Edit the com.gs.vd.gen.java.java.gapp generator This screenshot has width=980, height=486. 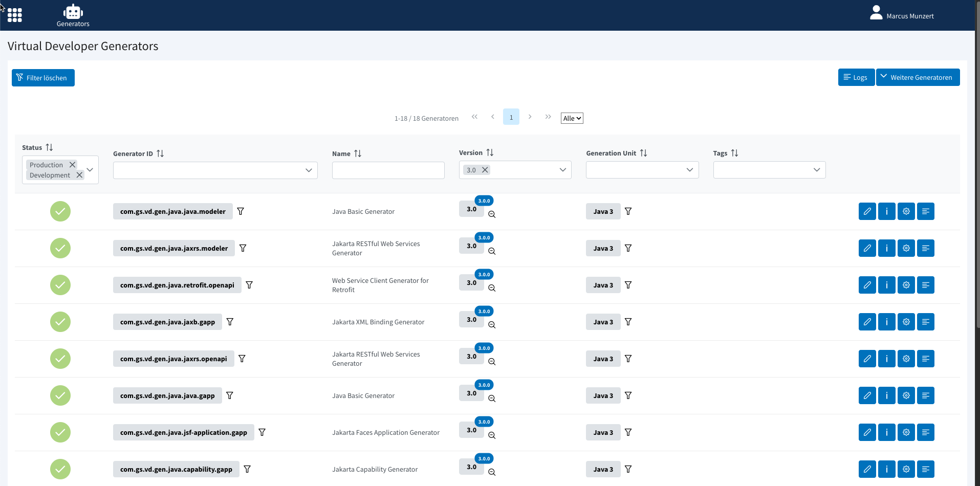click(x=867, y=395)
